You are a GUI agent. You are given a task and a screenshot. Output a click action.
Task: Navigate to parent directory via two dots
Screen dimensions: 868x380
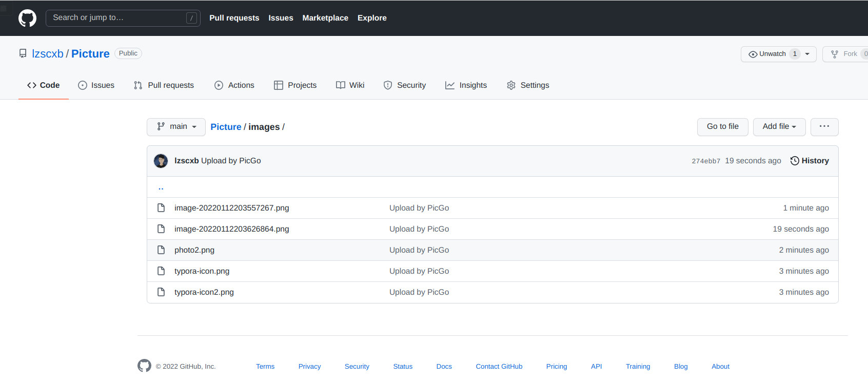(x=161, y=187)
